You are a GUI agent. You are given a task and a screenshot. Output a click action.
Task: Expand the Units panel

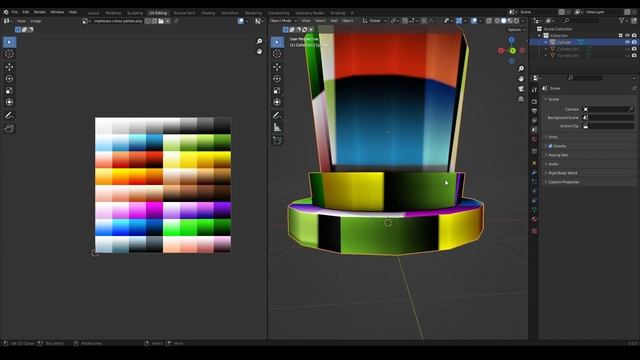(x=553, y=137)
